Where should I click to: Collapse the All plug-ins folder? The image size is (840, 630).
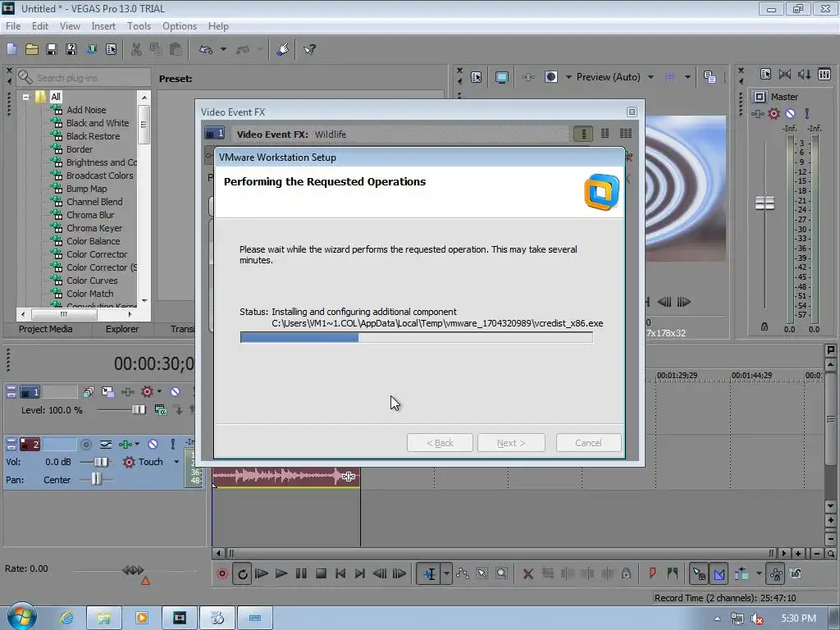[x=25, y=97]
